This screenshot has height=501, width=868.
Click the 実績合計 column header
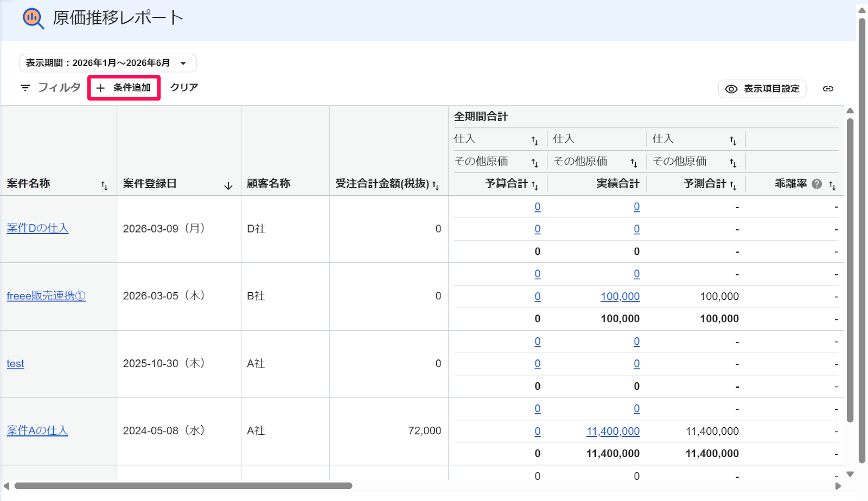coord(618,184)
